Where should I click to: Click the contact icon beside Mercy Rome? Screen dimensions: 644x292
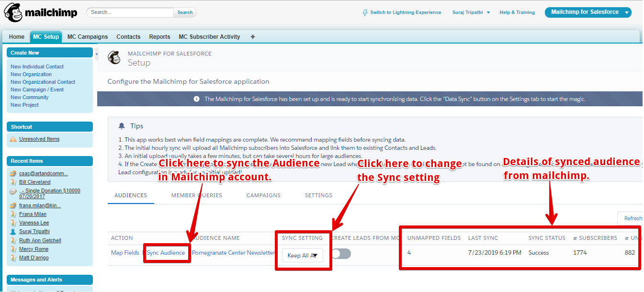(13, 249)
